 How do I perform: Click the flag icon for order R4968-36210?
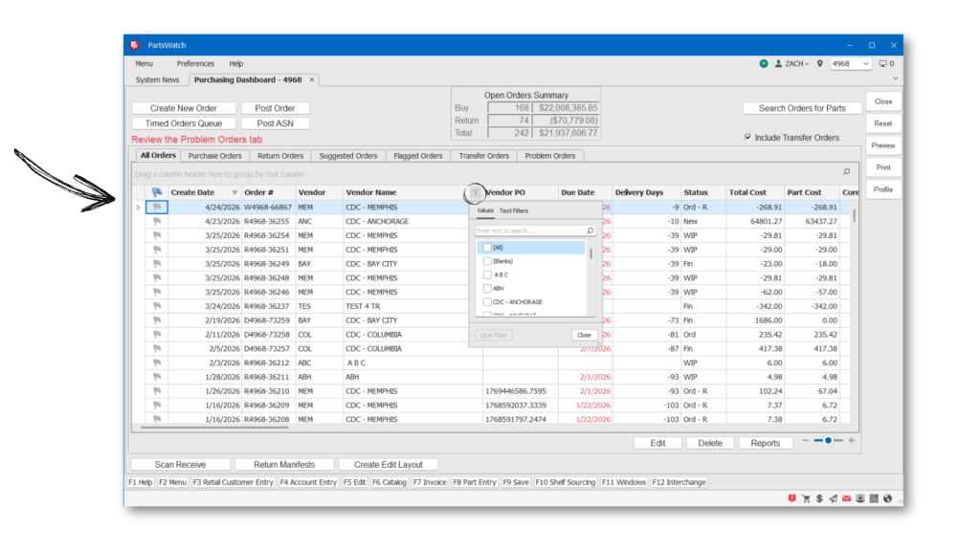(x=157, y=391)
